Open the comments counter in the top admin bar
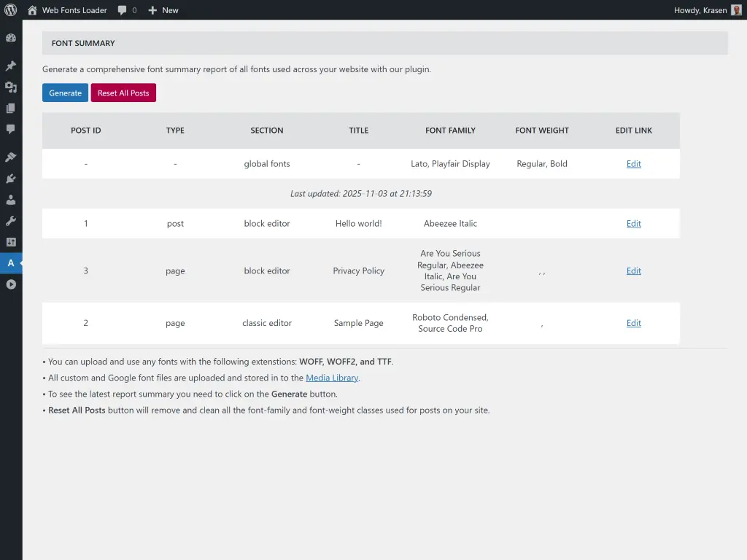 coord(126,10)
